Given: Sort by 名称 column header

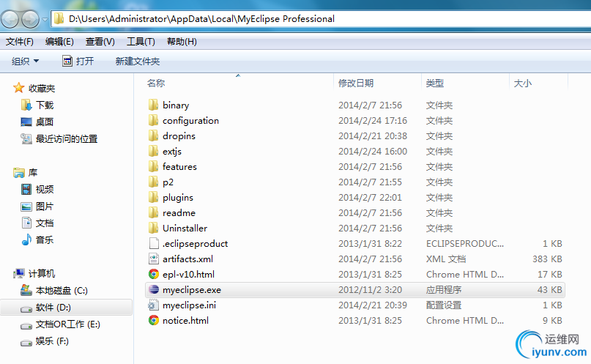Looking at the screenshot, I should (x=156, y=83).
